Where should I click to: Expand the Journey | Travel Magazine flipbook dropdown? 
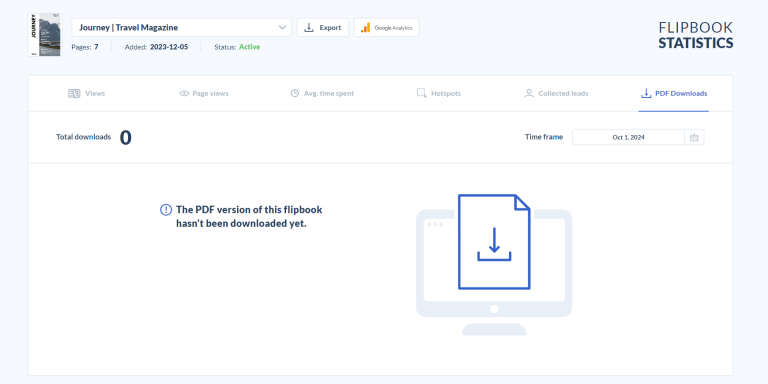[182, 27]
